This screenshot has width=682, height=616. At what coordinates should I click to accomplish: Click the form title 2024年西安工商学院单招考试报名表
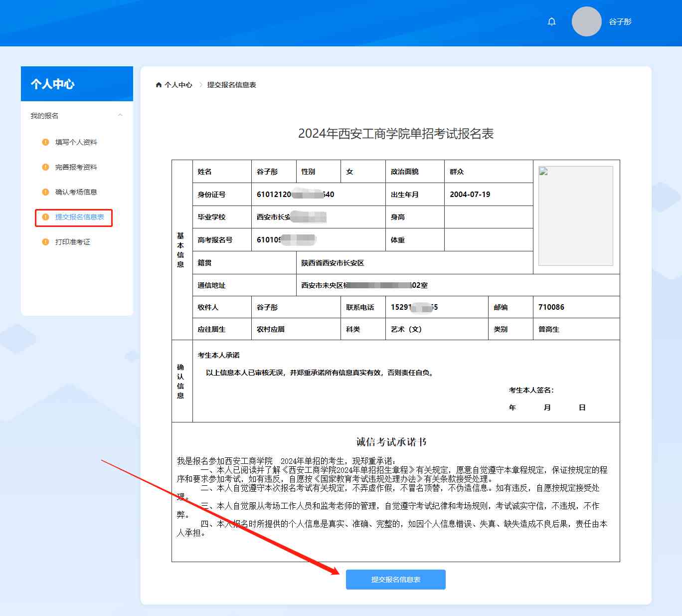[396, 134]
